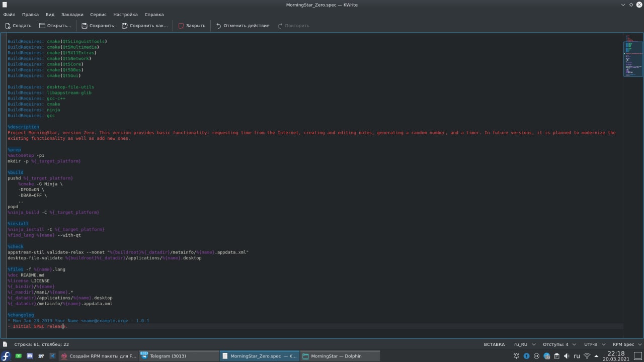Open the volume control tray icon
This screenshot has width=644, height=362.
tap(567, 356)
